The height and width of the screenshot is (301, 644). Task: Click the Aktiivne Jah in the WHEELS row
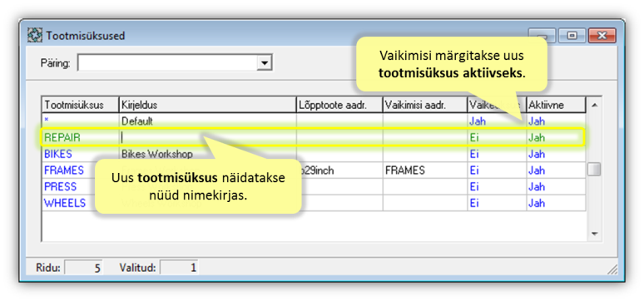(556, 203)
